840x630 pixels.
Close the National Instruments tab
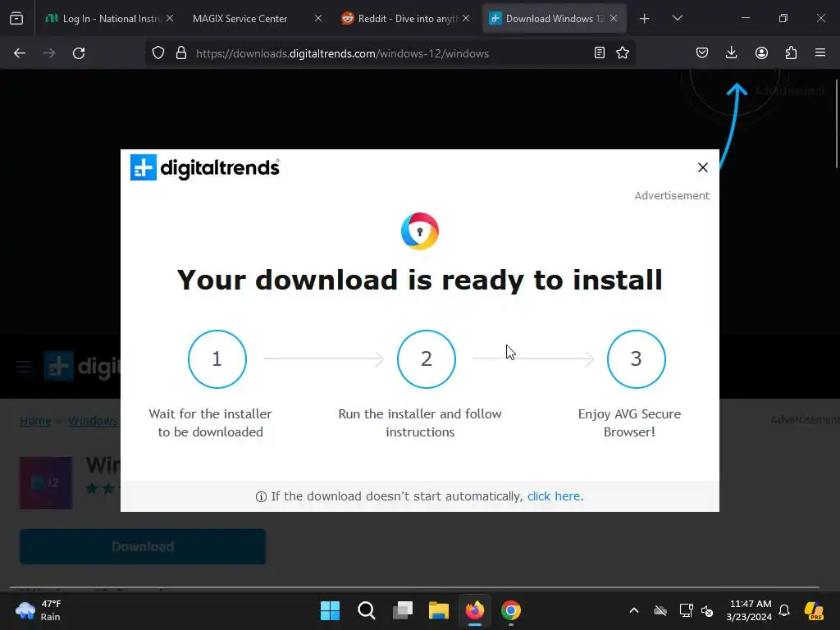tap(170, 18)
